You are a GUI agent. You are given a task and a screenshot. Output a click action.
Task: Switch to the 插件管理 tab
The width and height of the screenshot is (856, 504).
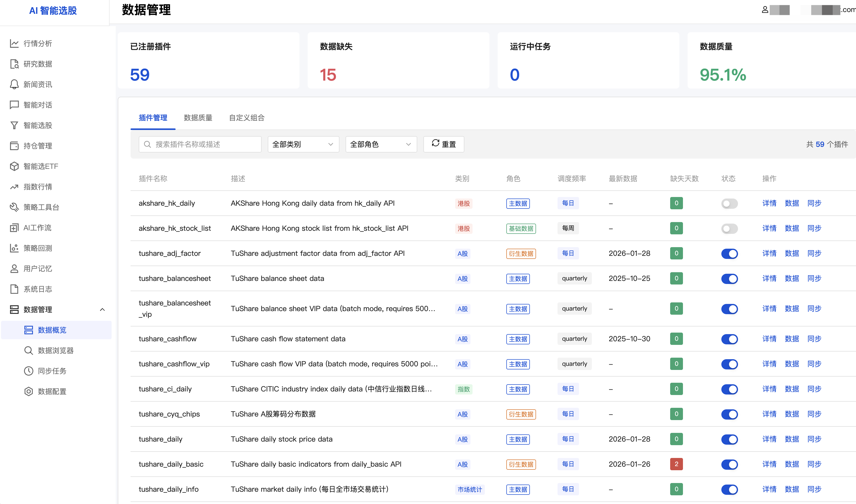(x=153, y=118)
